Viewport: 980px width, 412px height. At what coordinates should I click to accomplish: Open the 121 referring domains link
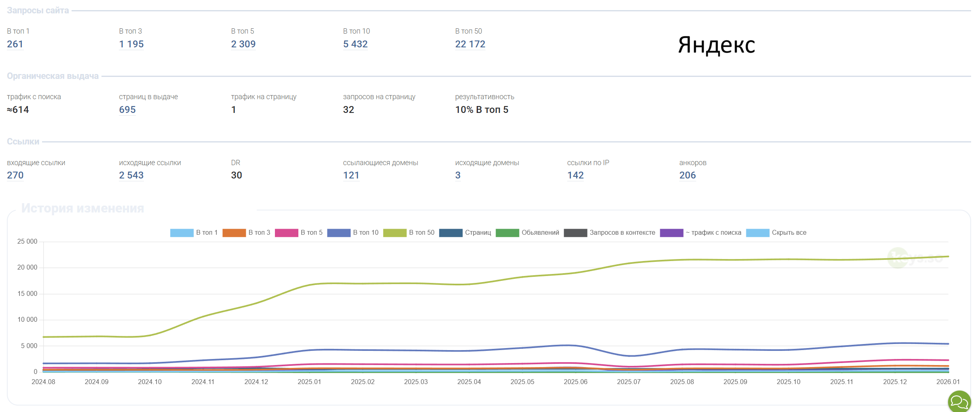[351, 175]
